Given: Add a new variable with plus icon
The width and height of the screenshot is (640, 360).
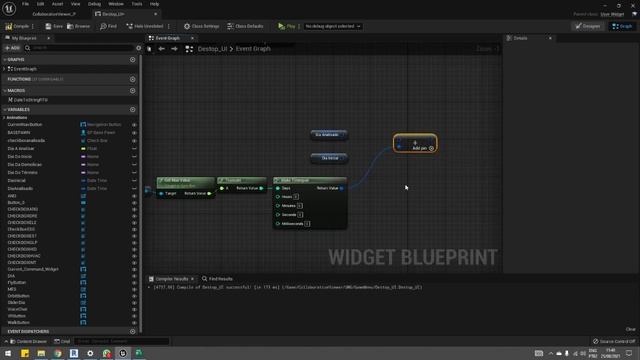Looking at the screenshot, I should coord(133,109).
